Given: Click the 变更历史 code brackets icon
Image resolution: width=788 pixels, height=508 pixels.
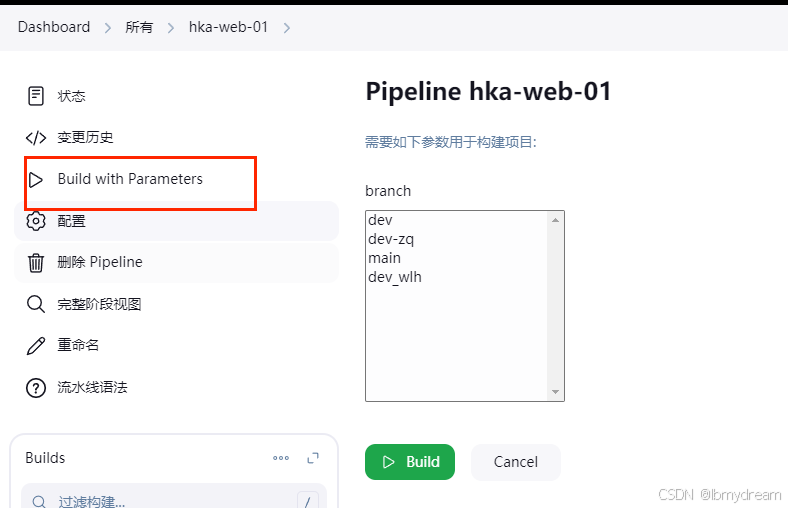Looking at the screenshot, I should (36, 138).
